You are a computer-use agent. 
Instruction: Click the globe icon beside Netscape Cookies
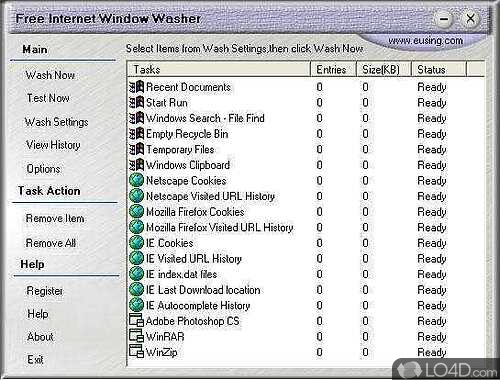tap(136, 181)
